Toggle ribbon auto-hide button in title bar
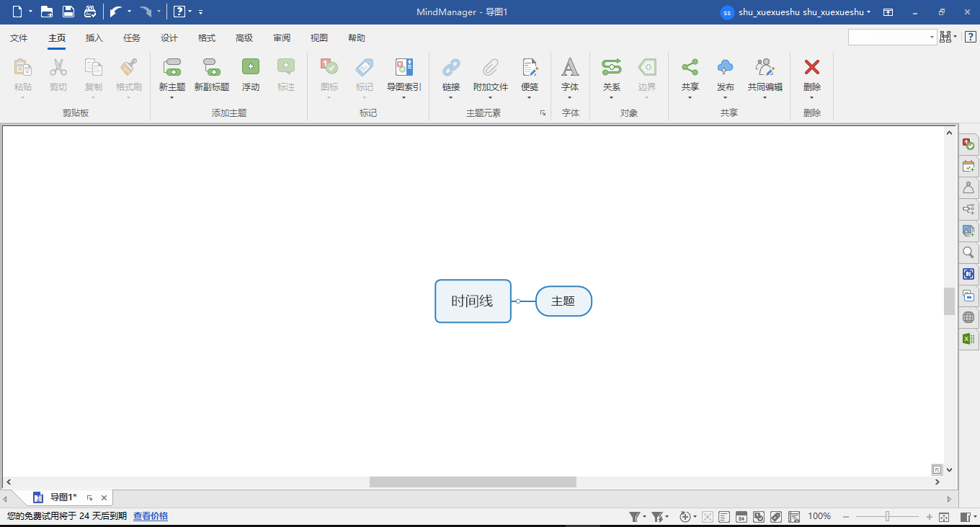The width and height of the screenshot is (980, 527). pyautogui.click(x=888, y=12)
